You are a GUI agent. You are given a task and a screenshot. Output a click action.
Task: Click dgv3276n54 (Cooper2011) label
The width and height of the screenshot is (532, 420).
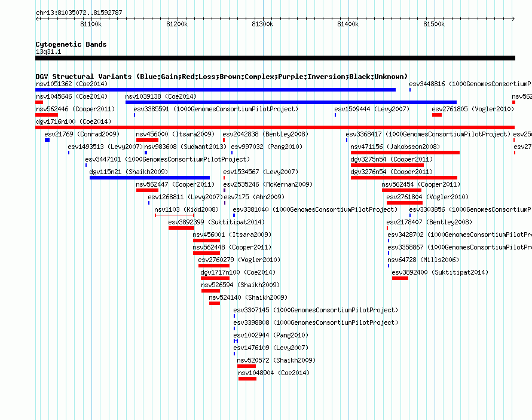pos(392,172)
